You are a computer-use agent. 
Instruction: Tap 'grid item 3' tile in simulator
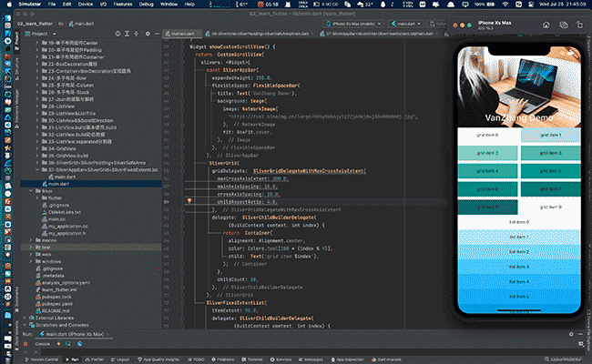550,153
